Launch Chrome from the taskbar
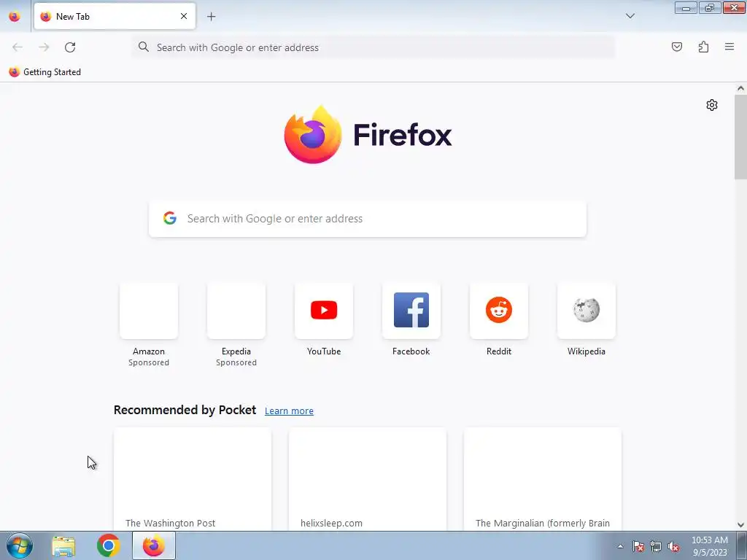Viewport: 747px width, 560px height. 108,545
